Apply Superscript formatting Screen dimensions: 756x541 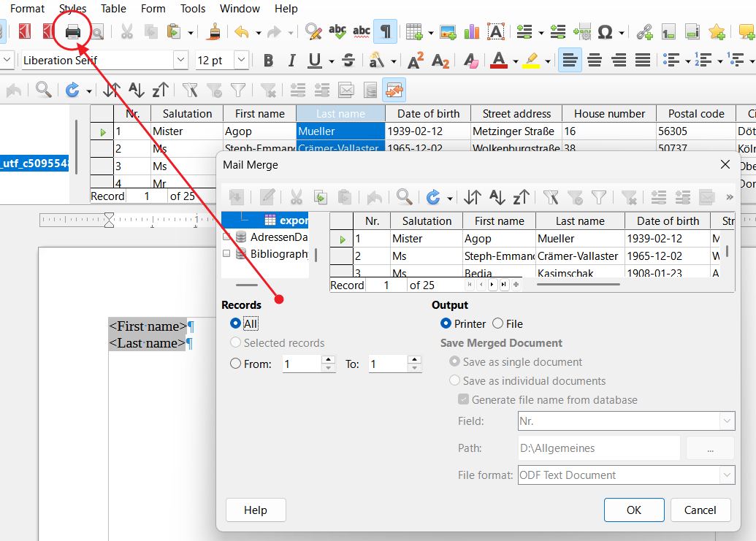click(x=416, y=60)
